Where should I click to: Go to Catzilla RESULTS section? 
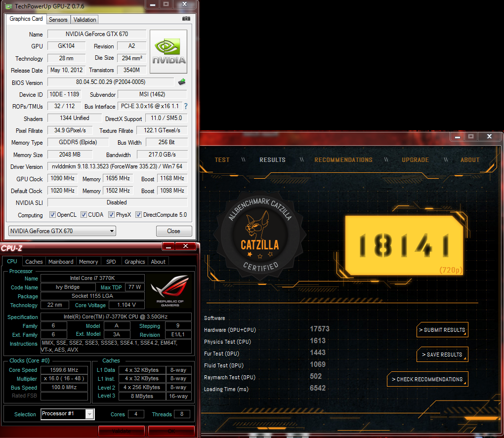[x=272, y=159]
